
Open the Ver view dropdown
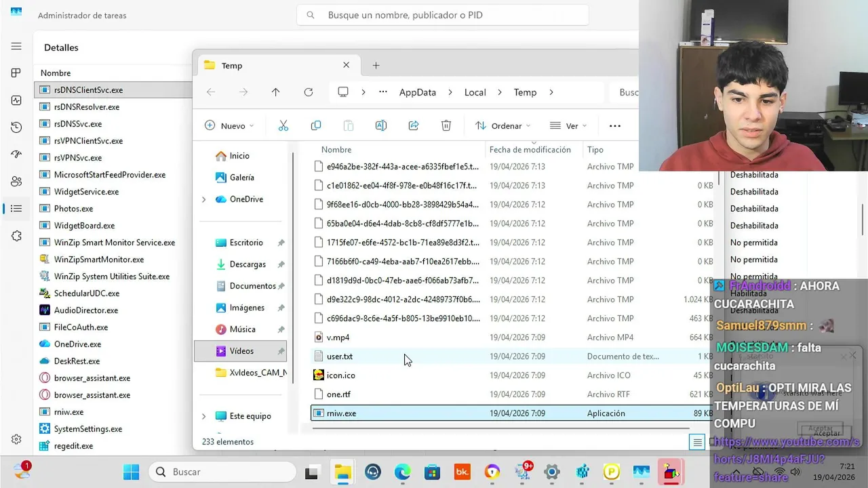(568, 125)
